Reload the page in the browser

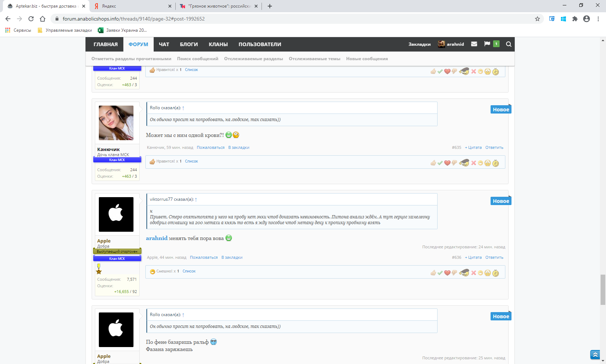pos(31,19)
